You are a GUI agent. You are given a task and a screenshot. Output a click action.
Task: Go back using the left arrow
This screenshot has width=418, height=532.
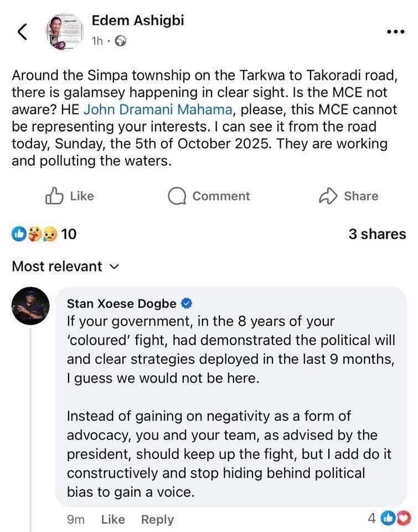pos(22,32)
